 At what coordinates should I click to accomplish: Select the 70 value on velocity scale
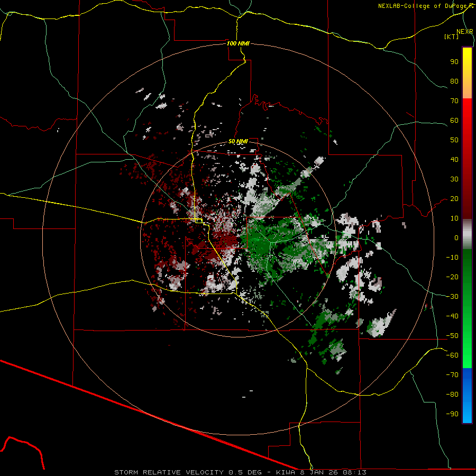pyautogui.click(x=454, y=101)
